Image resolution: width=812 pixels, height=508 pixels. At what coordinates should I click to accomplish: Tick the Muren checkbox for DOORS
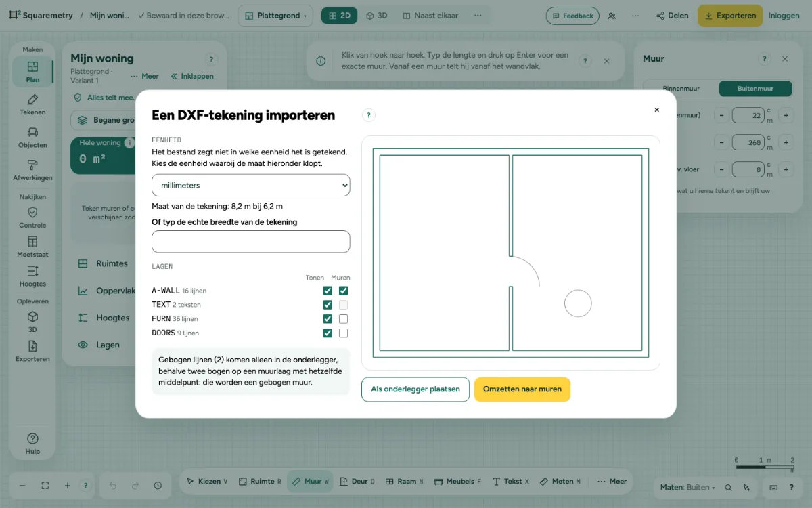click(343, 333)
